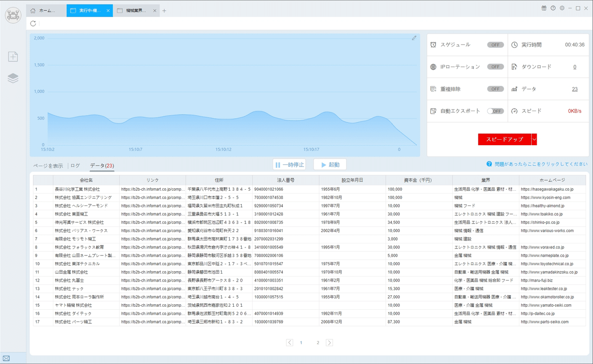The image size is (593, 364).
Task: Click the new task plus icon in sidebar
Action: click(x=13, y=57)
